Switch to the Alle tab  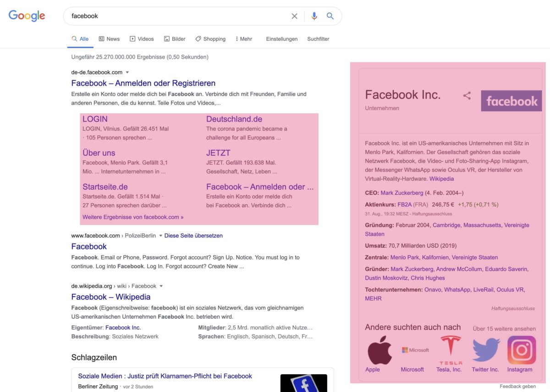tap(80, 39)
